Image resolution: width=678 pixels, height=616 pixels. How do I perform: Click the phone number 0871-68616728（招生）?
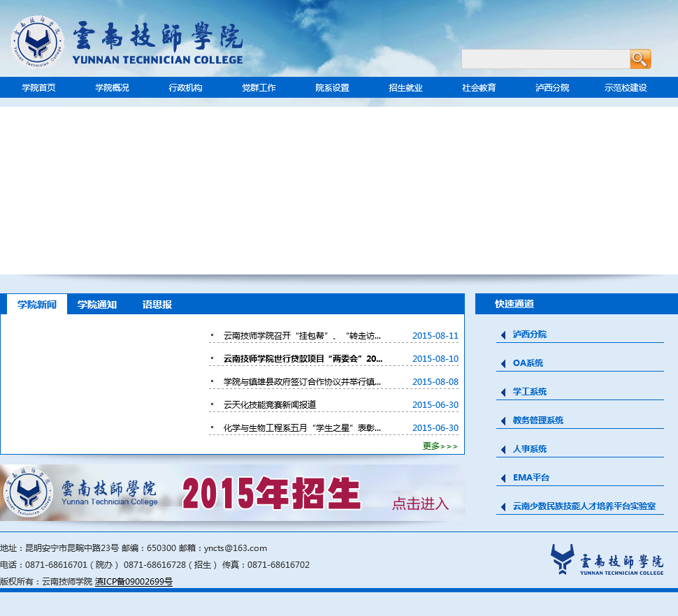tap(171, 564)
